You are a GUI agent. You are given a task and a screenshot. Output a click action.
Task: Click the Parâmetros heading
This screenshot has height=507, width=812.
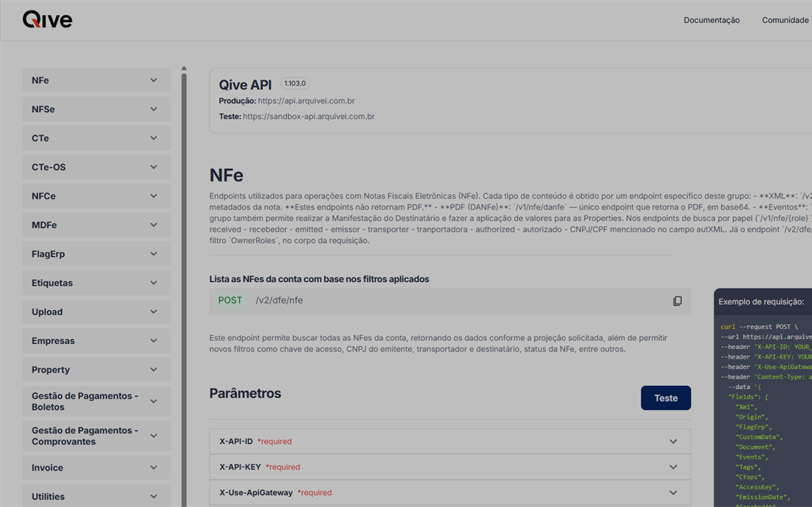click(x=245, y=393)
